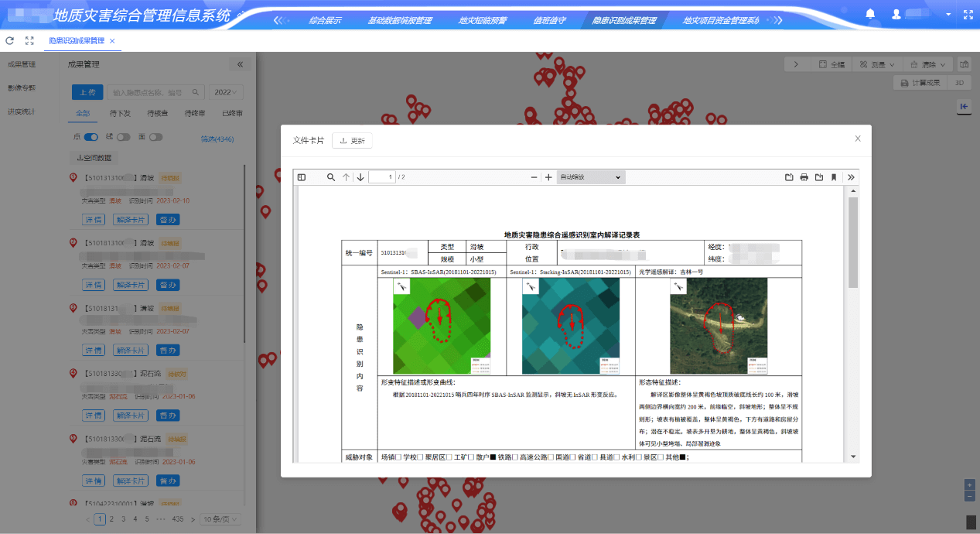The height and width of the screenshot is (534, 980).
Task: Click the map panel collapse arrow icon
Action: click(964, 107)
